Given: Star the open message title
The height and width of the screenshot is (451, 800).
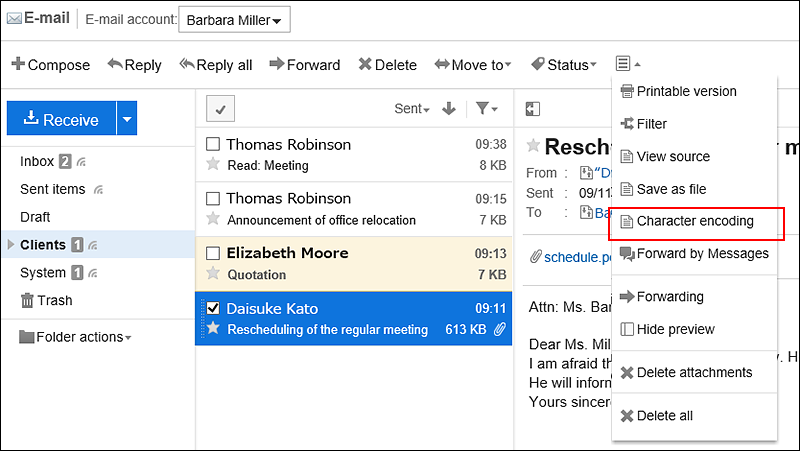Looking at the screenshot, I should pos(533,146).
